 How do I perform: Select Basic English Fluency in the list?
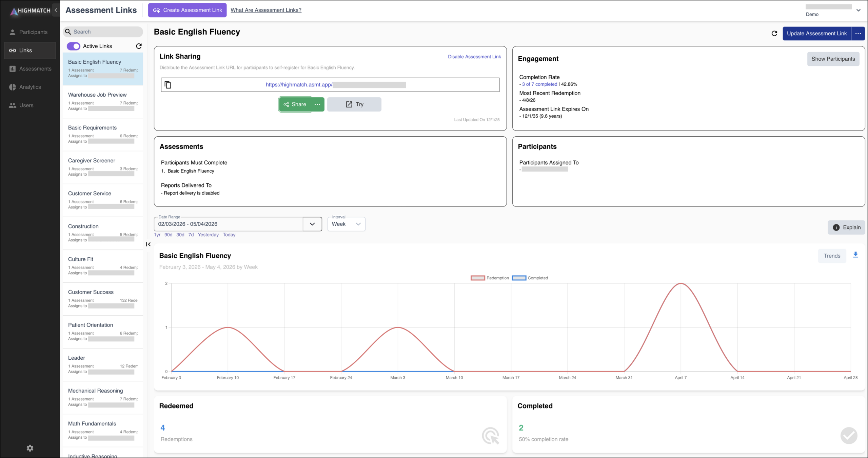(103, 69)
